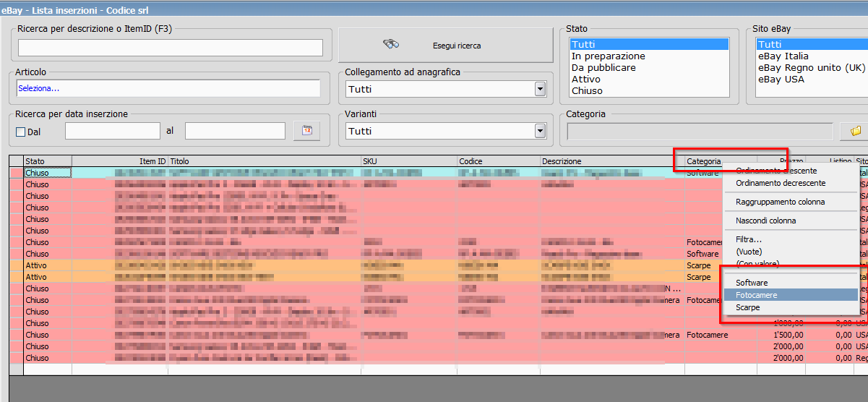Expand Collegamento ad anagrafica dropdown
Viewport: 868px width, 402px height.
pos(540,89)
